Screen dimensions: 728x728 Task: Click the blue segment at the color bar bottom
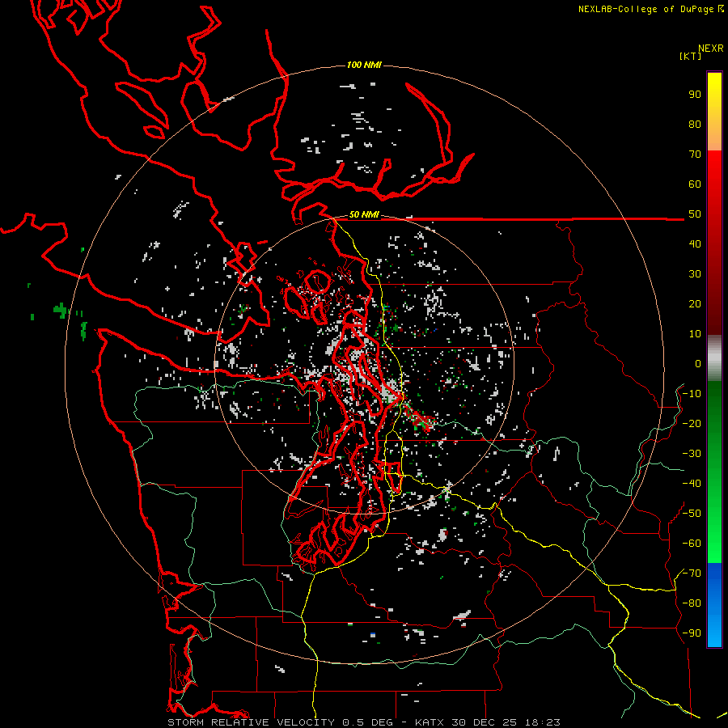coord(714,605)
